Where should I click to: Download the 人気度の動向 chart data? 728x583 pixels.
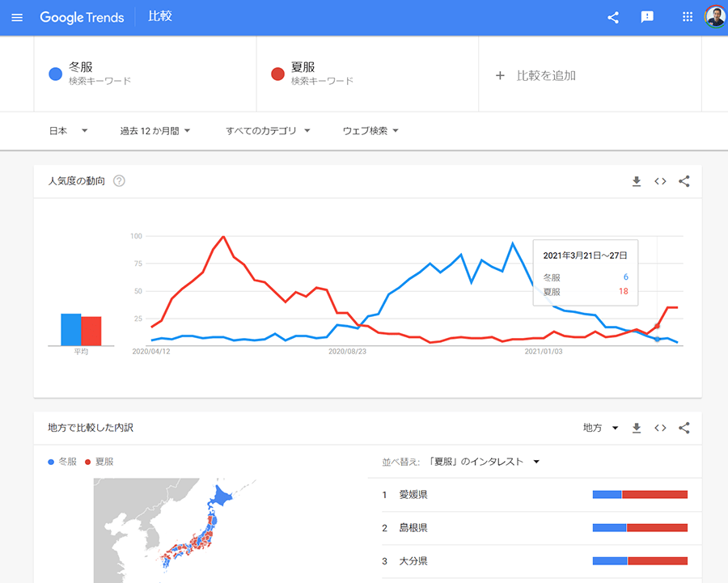pyautogui.click(x=637, y=181)
